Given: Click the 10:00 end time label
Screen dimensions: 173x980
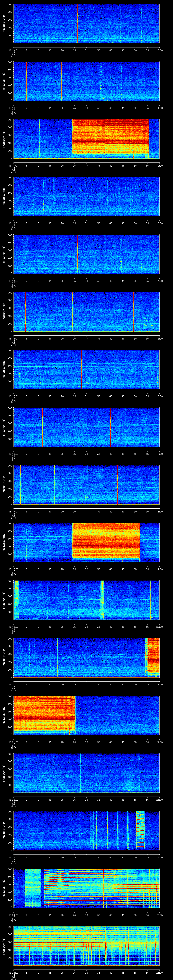Looking at the screenshot, I should point(159,50).
